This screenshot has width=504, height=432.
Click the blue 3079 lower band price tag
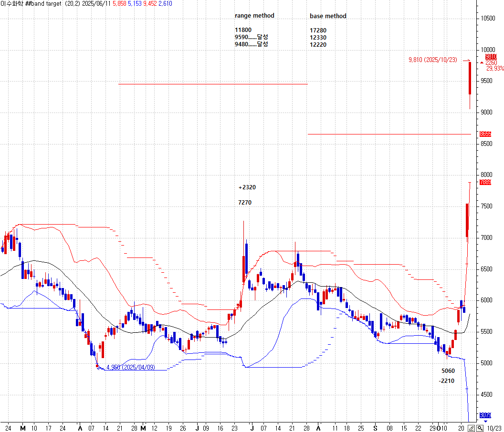tap(485, 415)
